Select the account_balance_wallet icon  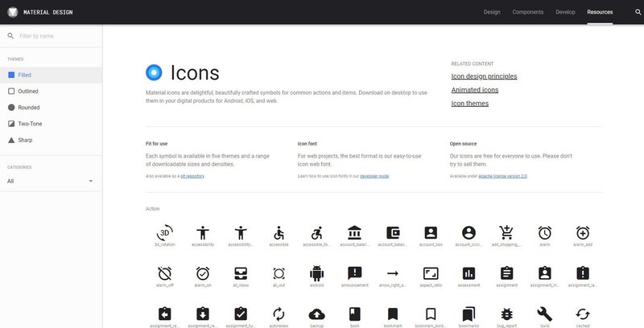point(393,233)
